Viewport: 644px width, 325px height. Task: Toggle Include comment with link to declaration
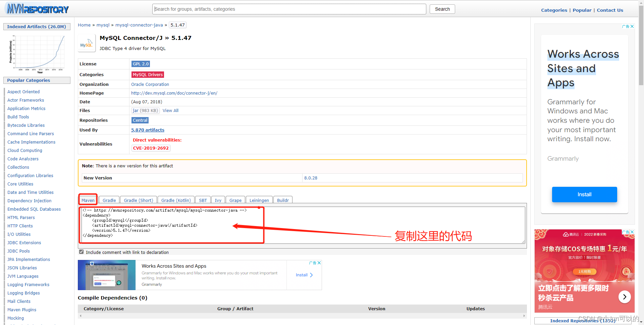(x=81, y=252)
